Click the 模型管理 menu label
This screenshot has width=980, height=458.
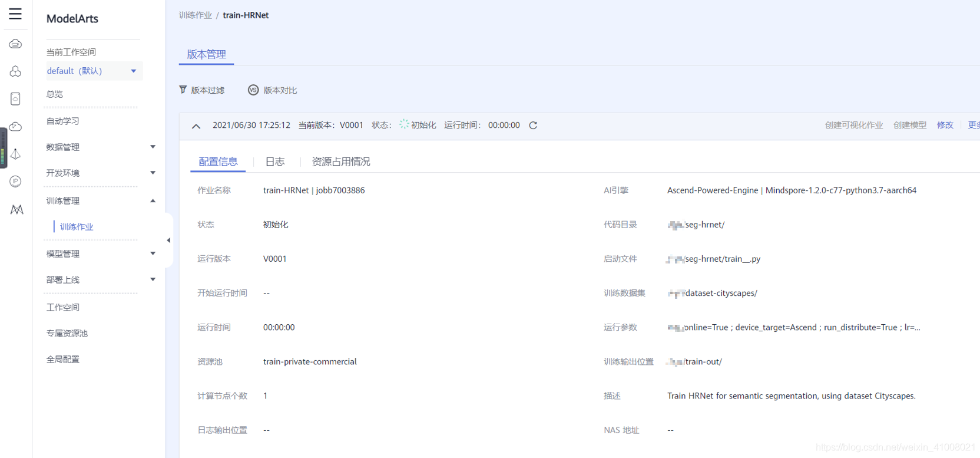point(63,253)
